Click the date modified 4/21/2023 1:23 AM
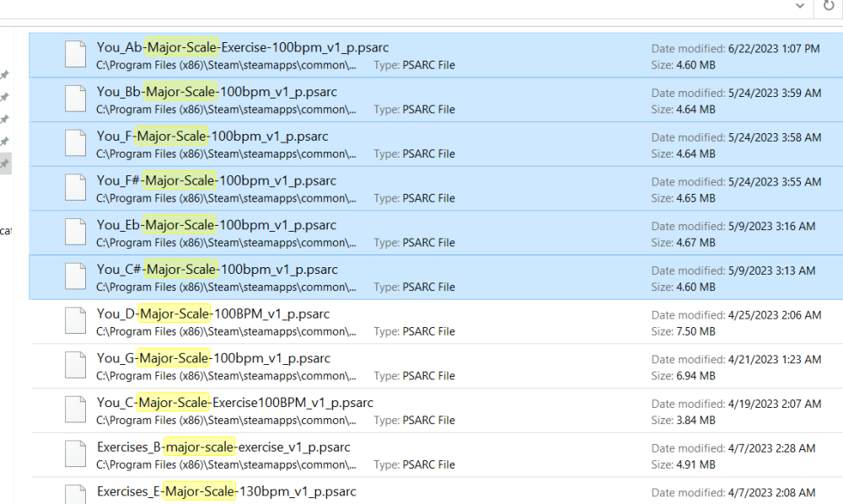 coord(774,359)
